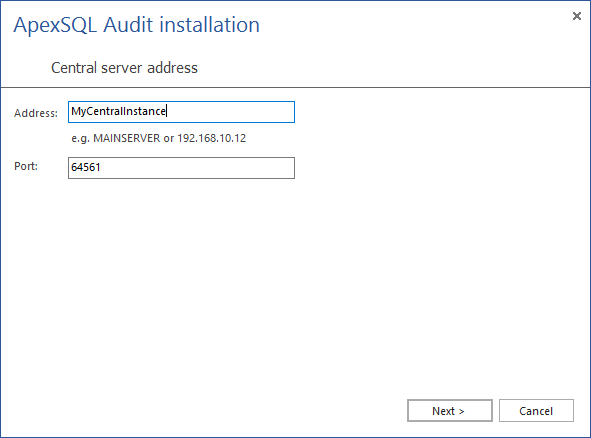Image resolution: width=591 pixels, height=438 pixels.
Task: Click Next > to continue installation
Action: pos(450,410)
